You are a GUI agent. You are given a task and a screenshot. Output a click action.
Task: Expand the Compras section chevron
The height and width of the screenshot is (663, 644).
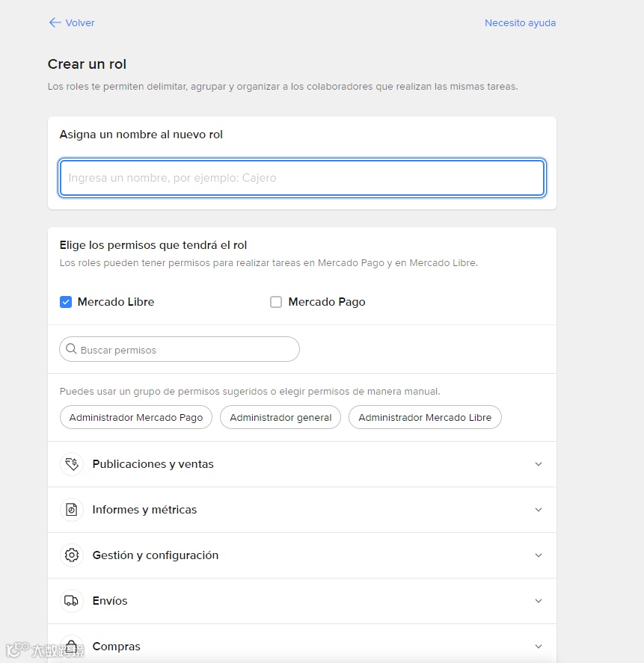tap(539, 646)
